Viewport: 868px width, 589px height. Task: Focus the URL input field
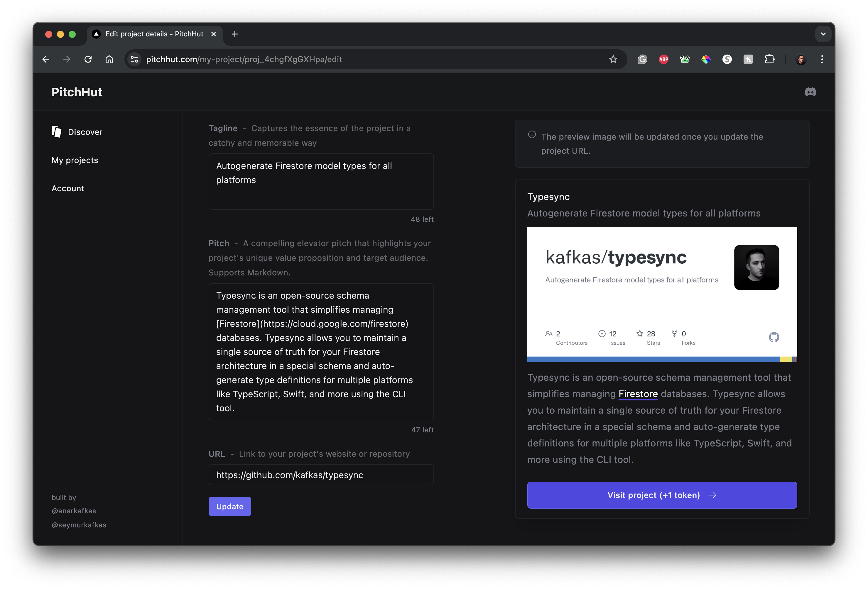click(x=321, y=475)
